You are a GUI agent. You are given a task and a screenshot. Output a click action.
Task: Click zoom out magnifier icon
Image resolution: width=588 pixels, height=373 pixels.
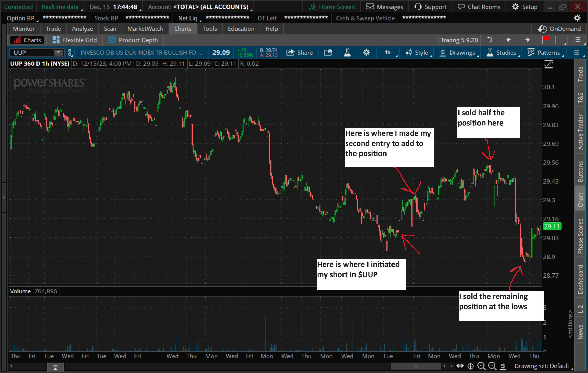click(492, 366)
